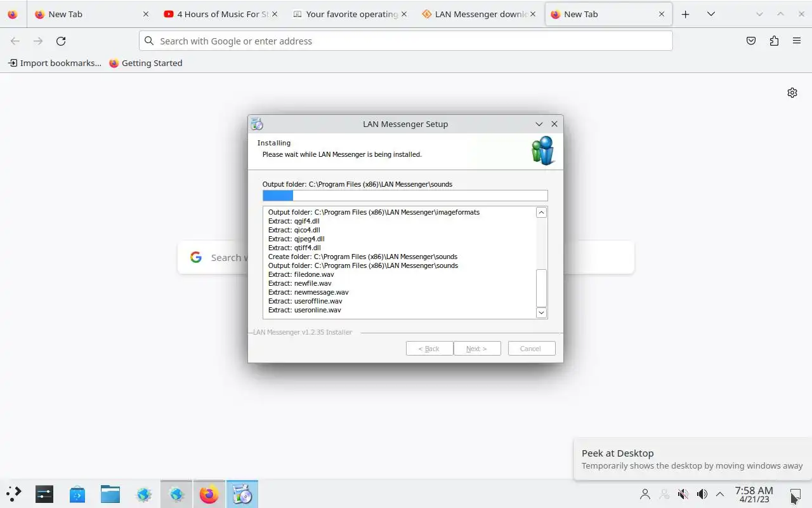This screenshot has height=508, width=812.
Task: Close the LAN Messenger Setup window
Action: [554, 124]
